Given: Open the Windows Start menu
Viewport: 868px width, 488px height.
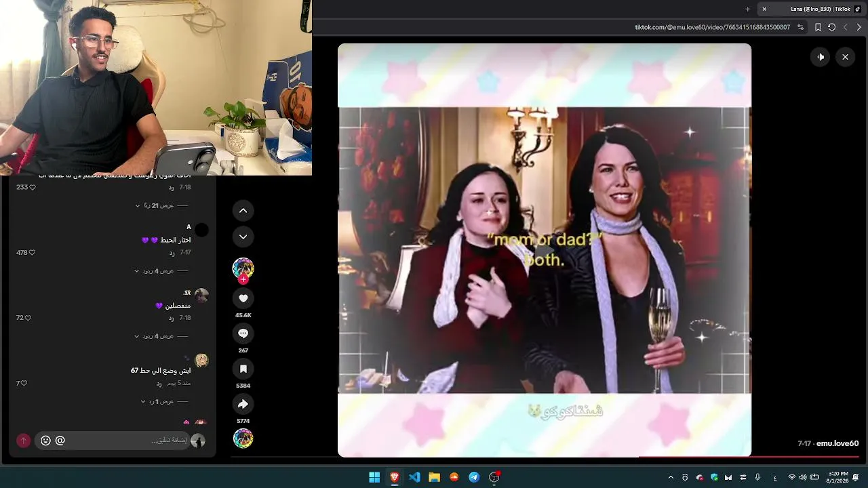Looking at the screenshot, I should click(x=374, y=477).
